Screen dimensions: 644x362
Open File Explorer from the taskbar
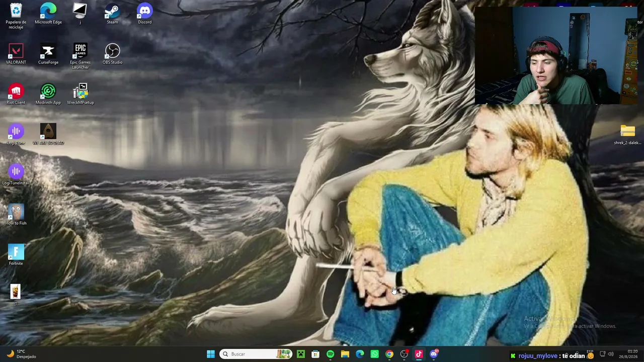coord(345,354)
